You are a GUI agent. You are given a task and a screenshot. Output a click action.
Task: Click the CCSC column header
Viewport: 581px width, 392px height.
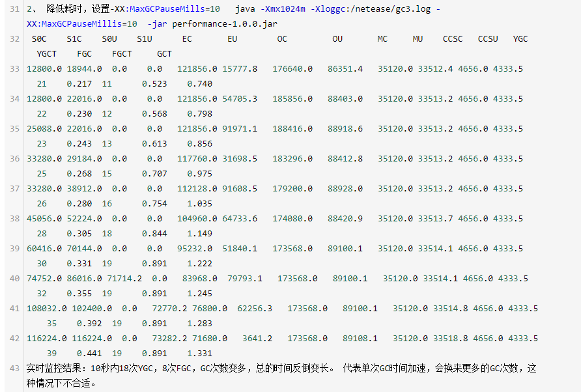pos(453,39)
